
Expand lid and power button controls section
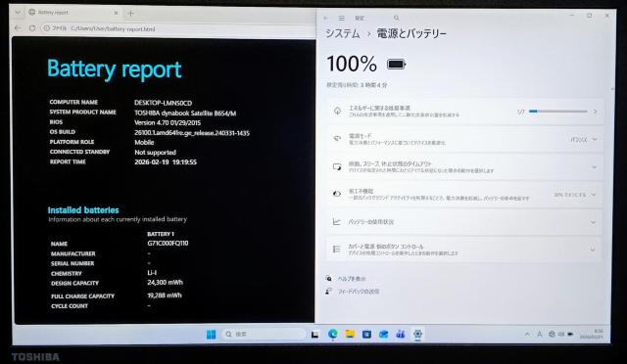pyautogui.click(x=593, y=250)
